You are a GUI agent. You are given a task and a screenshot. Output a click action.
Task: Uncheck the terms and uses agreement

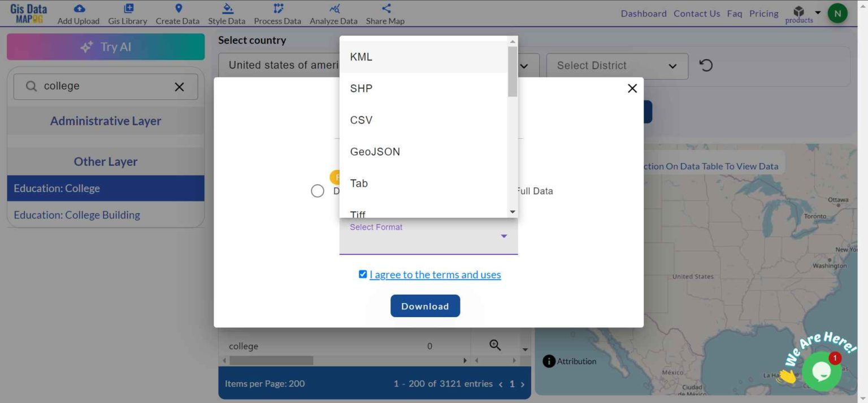(x=362, y=274)
